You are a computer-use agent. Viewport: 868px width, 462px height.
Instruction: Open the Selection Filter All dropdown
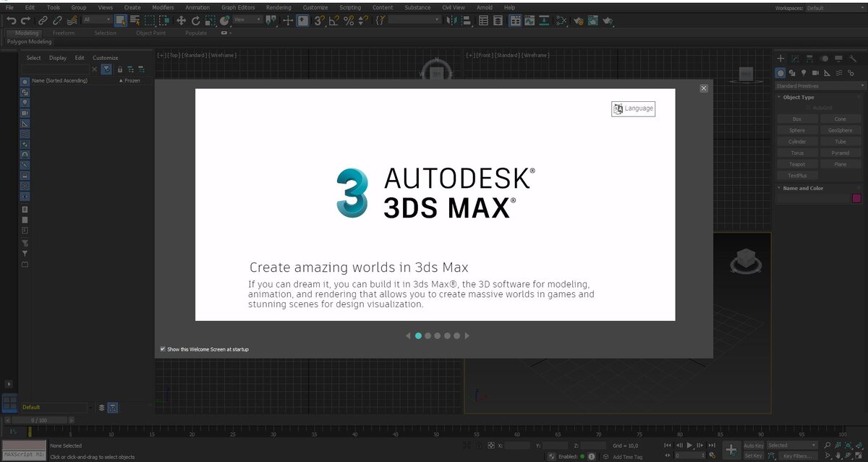pyautogui.click(x=96, y=20)
